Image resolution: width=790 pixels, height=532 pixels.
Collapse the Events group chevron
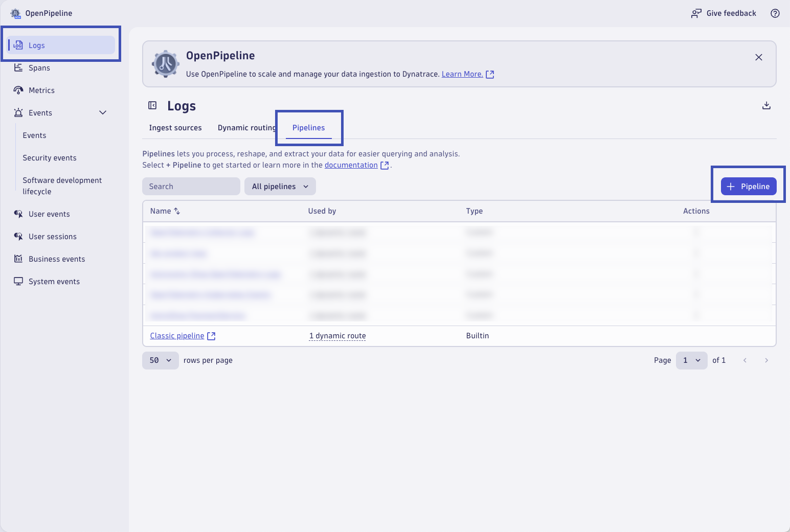pos(103,112)
